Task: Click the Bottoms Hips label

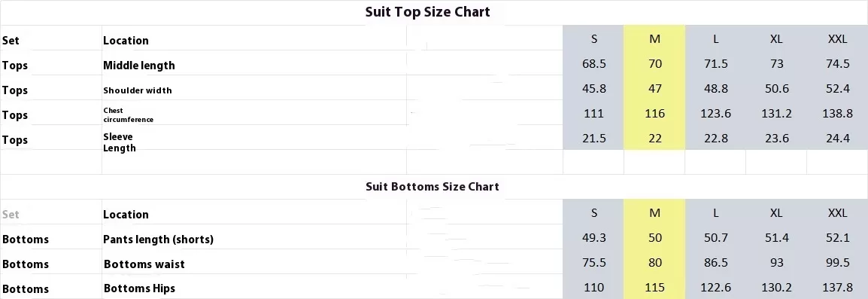Action: (139, 288)
